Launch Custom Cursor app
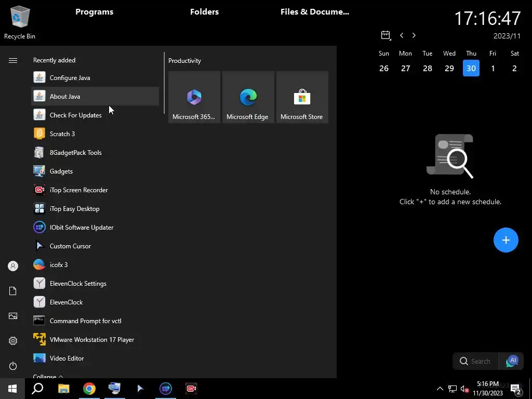 (x=95, y=246)
